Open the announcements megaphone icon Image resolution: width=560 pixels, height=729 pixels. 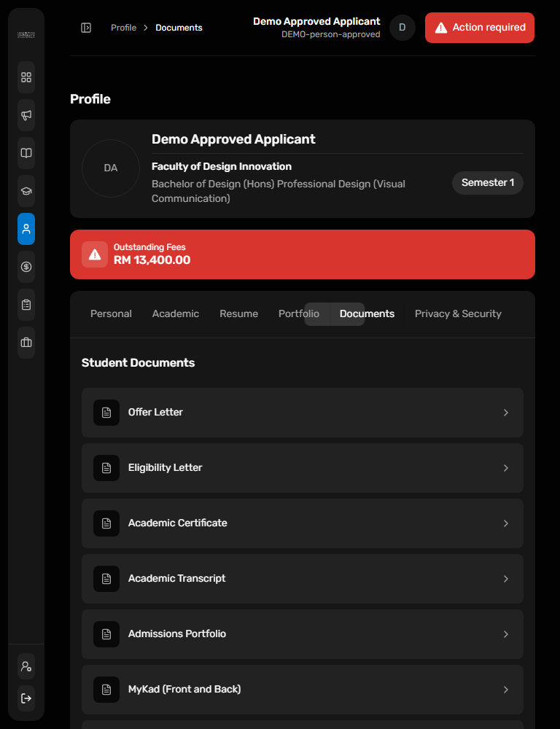pyautogui.click(x=26, y=115)
